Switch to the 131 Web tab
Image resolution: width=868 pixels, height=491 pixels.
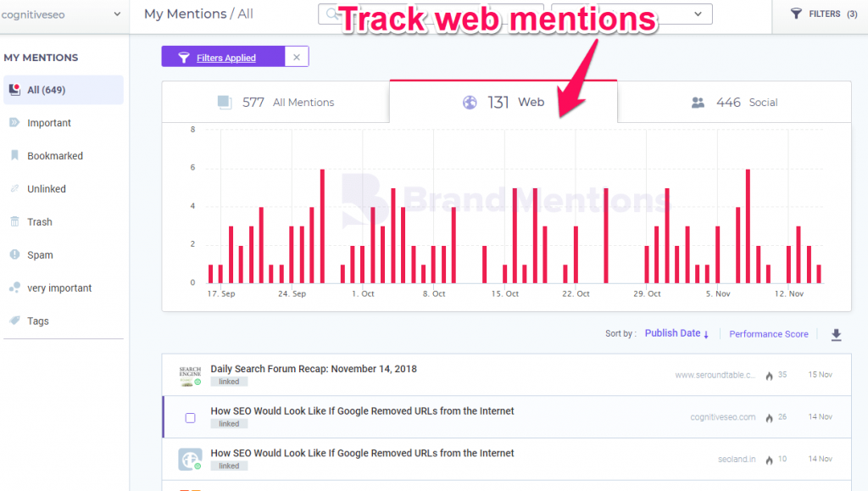(x=504, y=102)
